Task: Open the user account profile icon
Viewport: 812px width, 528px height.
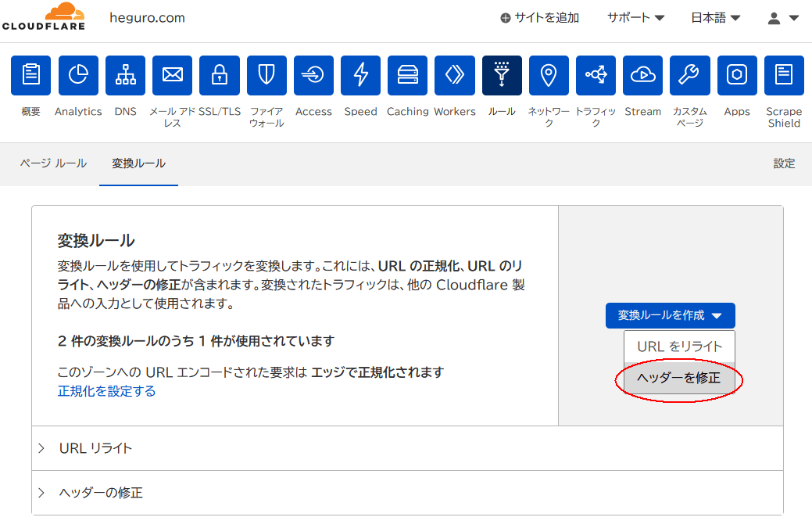Action: 774,18
